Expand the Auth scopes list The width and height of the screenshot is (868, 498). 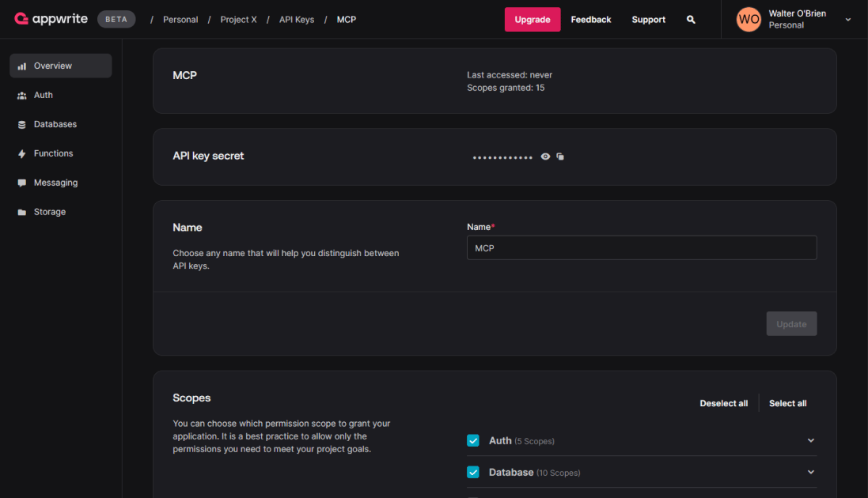coord(810,440)
